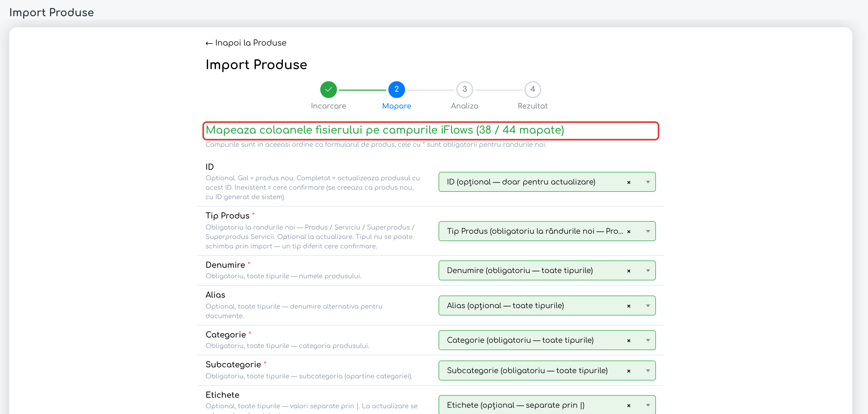Click the Subcategorie field label
This screenshot has height=414, width=868.
tap(233, 365)
